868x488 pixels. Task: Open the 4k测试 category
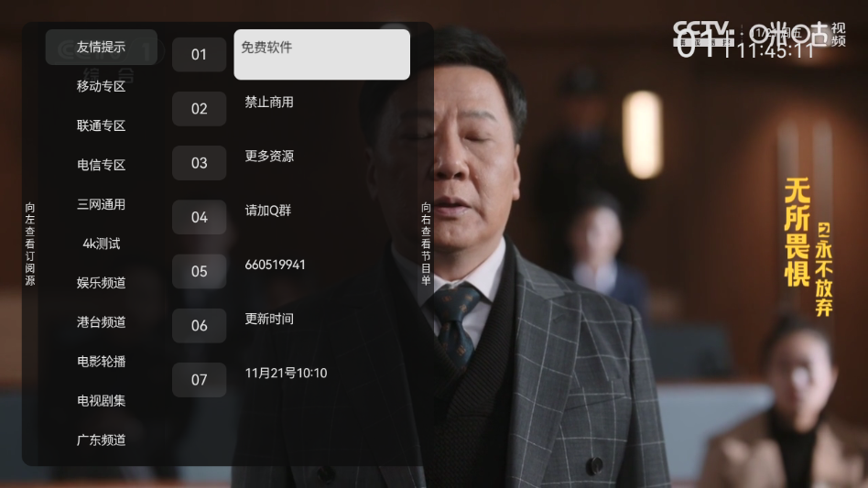(x=102, y=244)
